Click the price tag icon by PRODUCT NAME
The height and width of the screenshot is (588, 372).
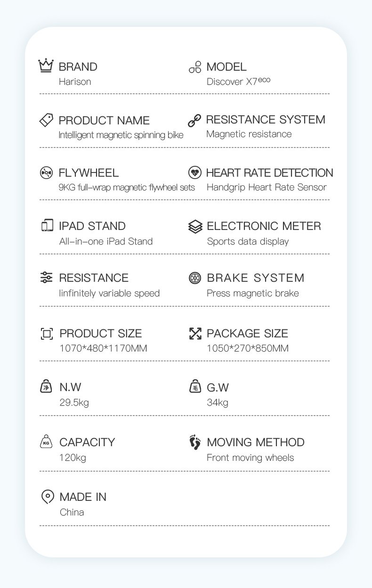point(46,120)
